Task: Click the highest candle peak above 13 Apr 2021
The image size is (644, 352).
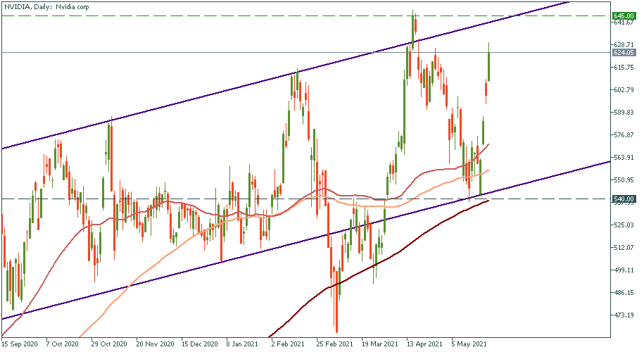Action: [414, 13]
